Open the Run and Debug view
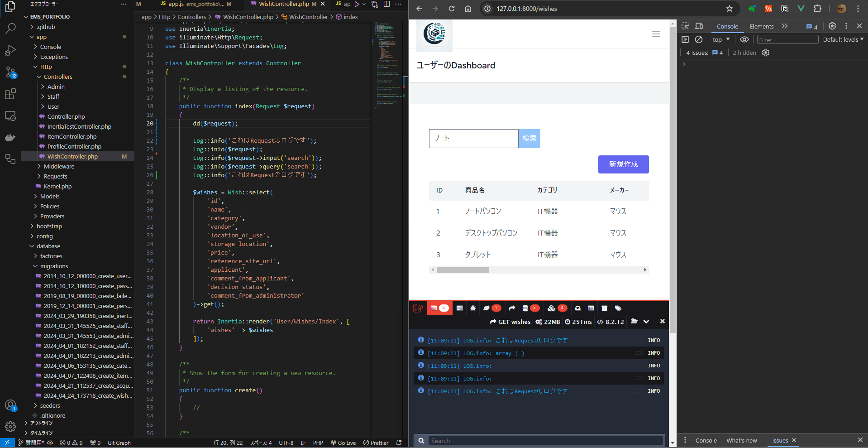 (x=10, y=50)
